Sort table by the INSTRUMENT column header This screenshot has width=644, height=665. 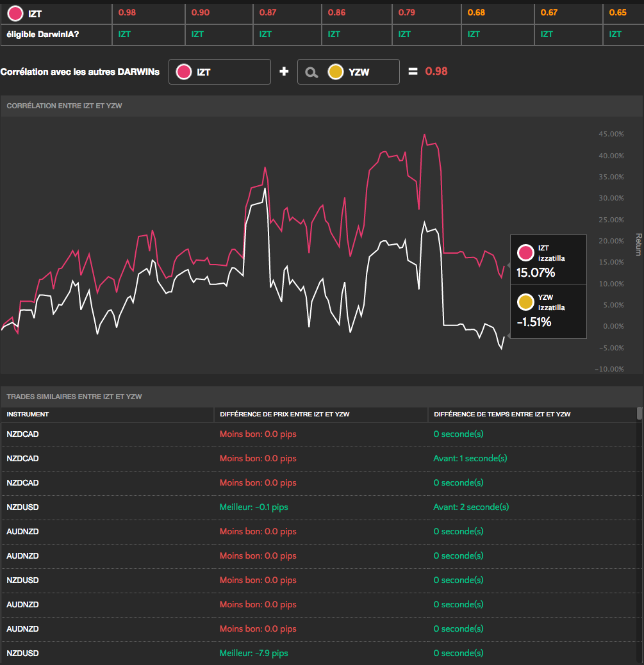(x=28, y=415)
